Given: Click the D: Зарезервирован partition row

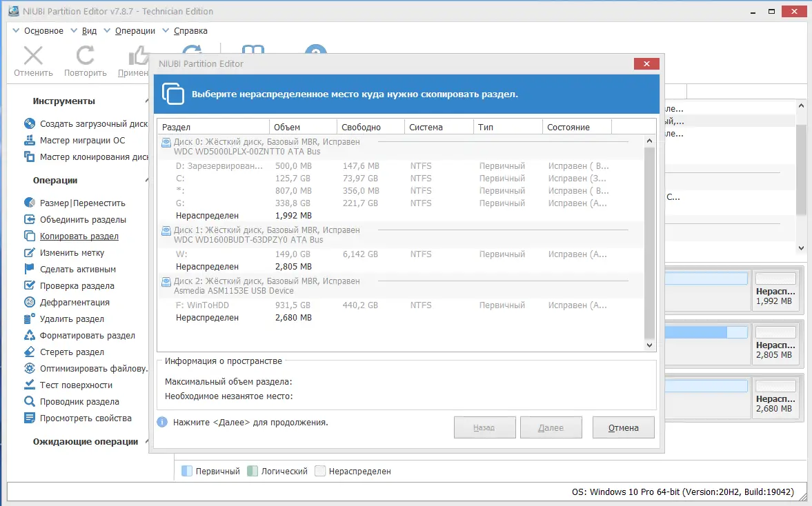Looking at the screenshot, I should [x=400, y=165].
